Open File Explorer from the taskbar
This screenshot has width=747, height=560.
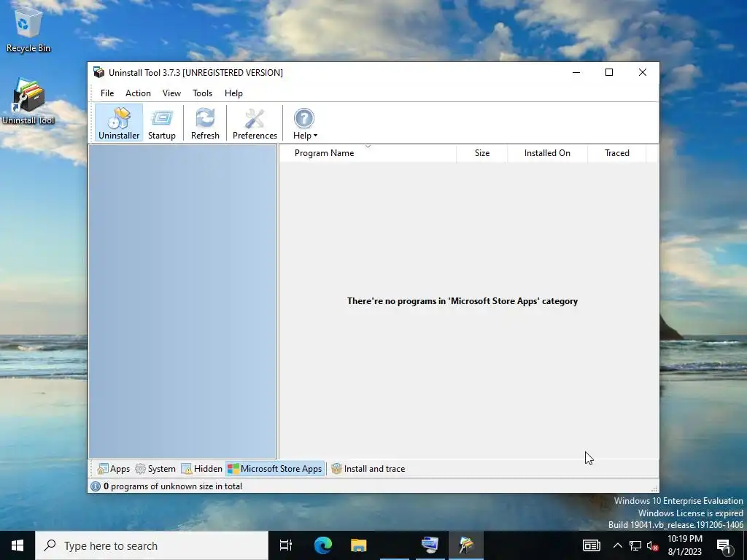pos(359,545)
